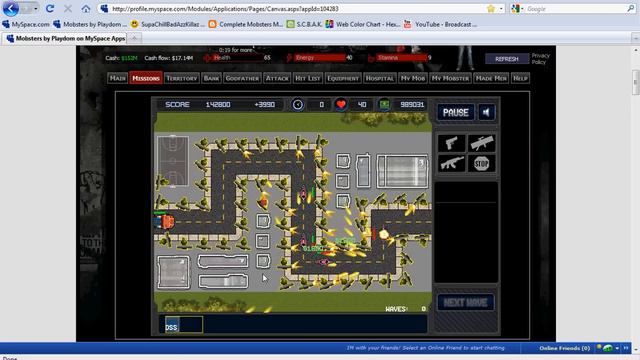Open the tab list dropdown arrow
This screenshot has width=640, height=360.
click(x=636, y=38)
